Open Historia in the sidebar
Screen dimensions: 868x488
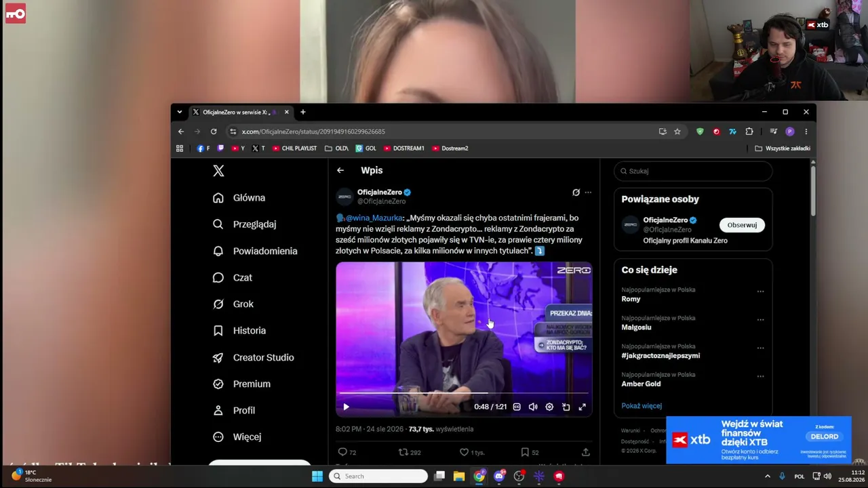(239, 331)
